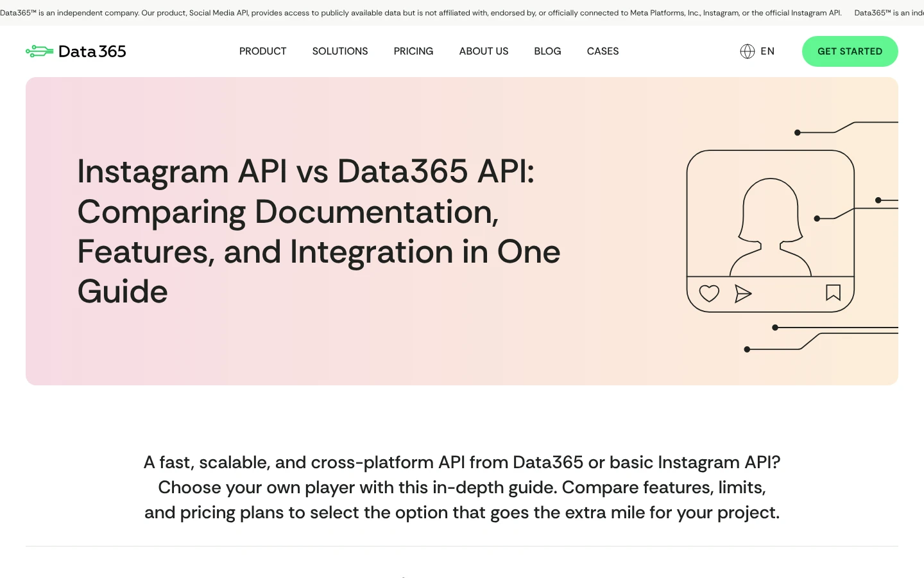Click the profile silhouette illustration
Viewport: 924px width, 578px height.
tap(771, 227)
